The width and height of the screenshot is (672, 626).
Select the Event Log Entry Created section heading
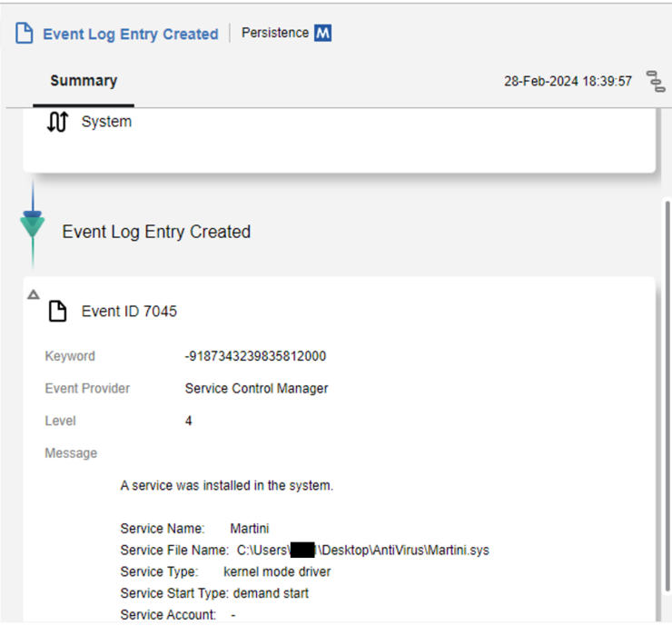tap(156, 232)
